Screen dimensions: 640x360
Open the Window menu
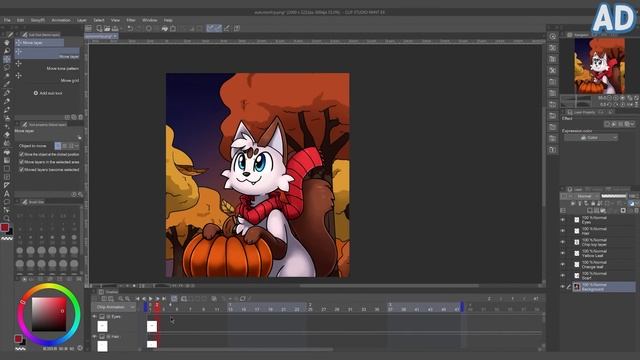point(149,20)
